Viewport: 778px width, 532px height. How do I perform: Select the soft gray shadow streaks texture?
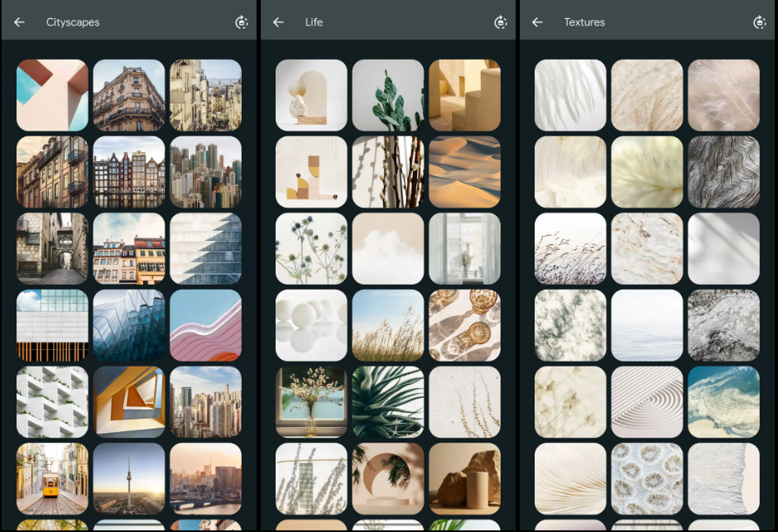point(724,248)
